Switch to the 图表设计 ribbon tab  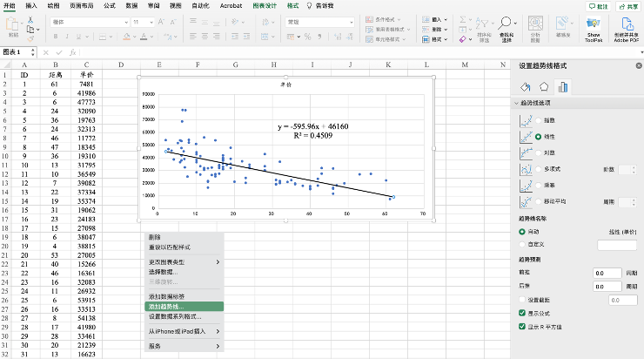tap(265, 5)
